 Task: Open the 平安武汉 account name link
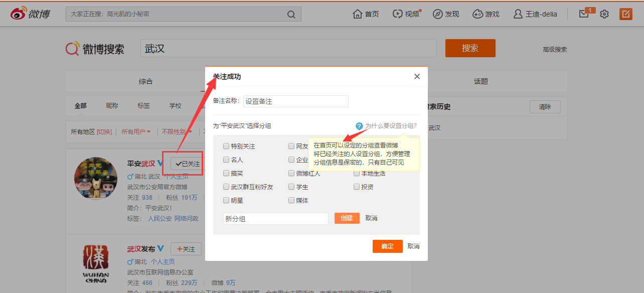click(x=141, y=164)
